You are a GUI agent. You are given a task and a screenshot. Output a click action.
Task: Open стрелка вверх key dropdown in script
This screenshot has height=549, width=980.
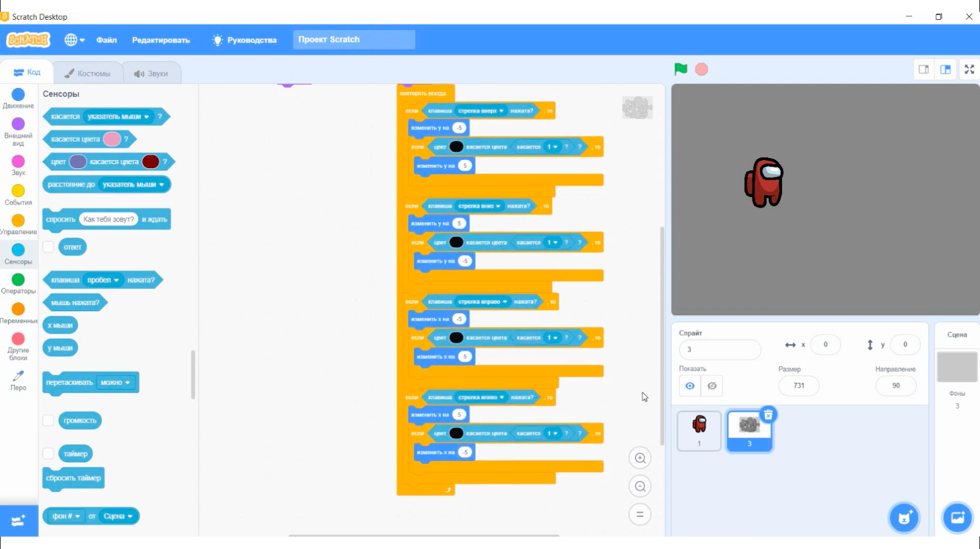tap(480, 110)
